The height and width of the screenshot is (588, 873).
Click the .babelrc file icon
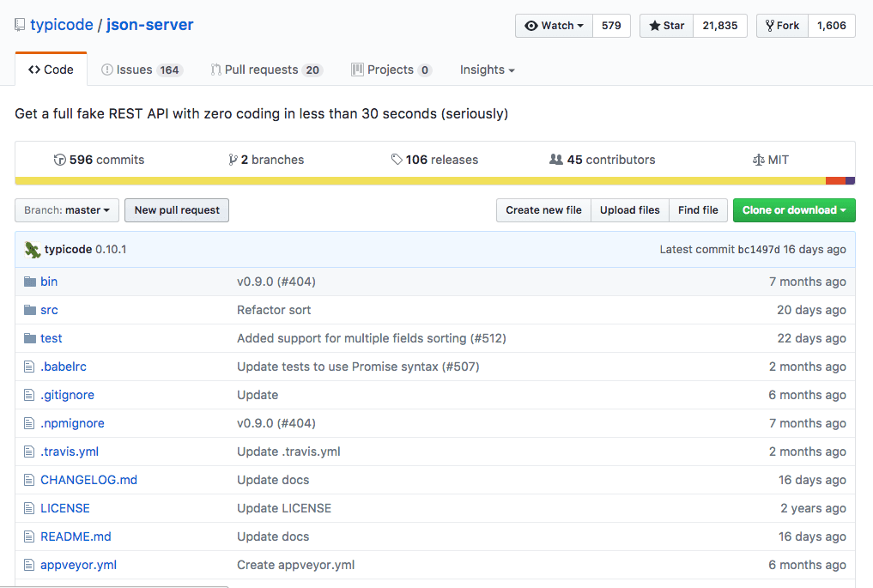click(x=30, y=367)
